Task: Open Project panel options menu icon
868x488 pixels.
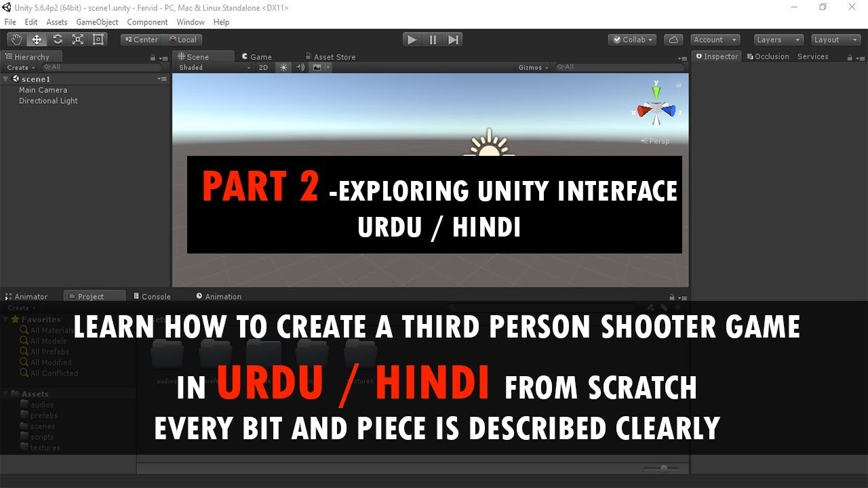Action: point(682,297)
